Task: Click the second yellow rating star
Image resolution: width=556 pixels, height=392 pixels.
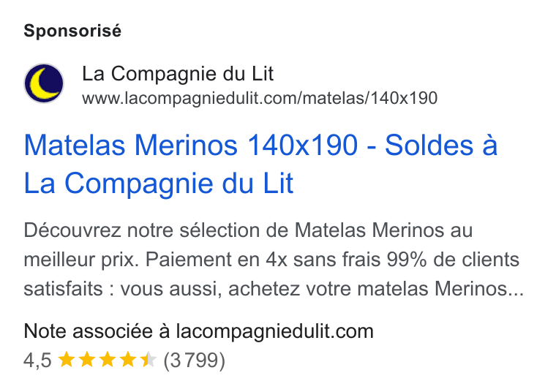Action: coord(86,360)
